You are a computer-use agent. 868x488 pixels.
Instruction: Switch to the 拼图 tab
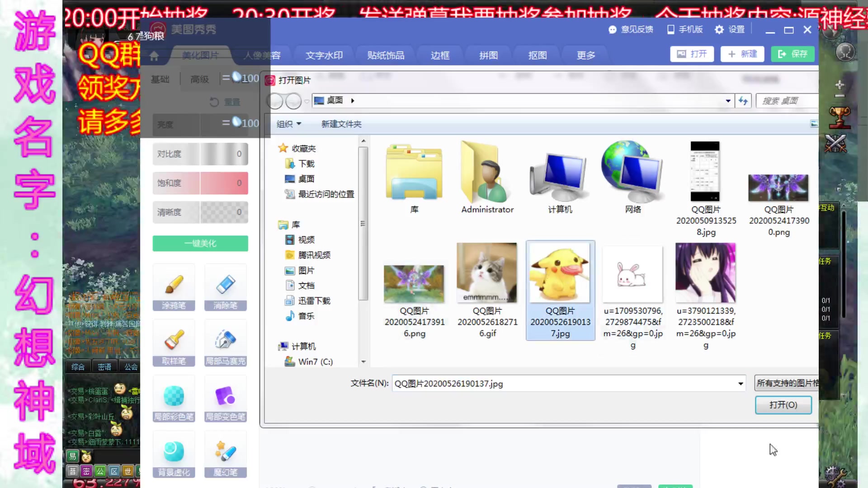pos(489,55)
